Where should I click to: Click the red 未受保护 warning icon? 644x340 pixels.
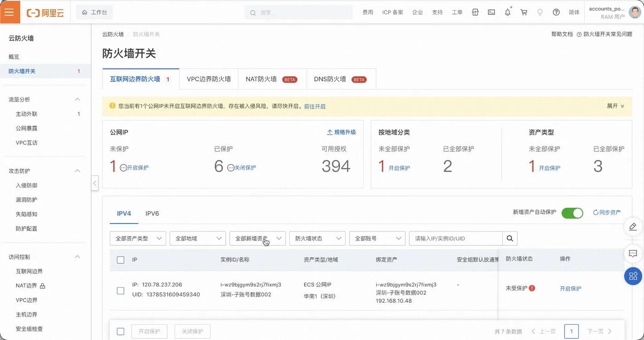tap(532, 289)
